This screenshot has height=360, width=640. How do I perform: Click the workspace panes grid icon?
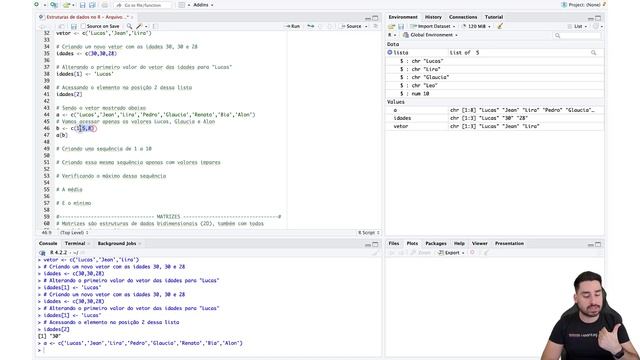tap(182, 5)
